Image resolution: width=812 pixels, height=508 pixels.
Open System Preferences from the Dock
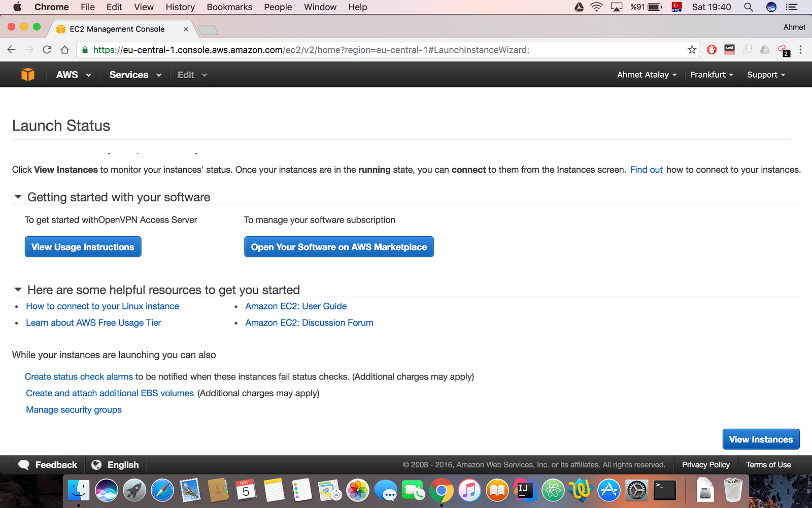click(x=637, y=491)
